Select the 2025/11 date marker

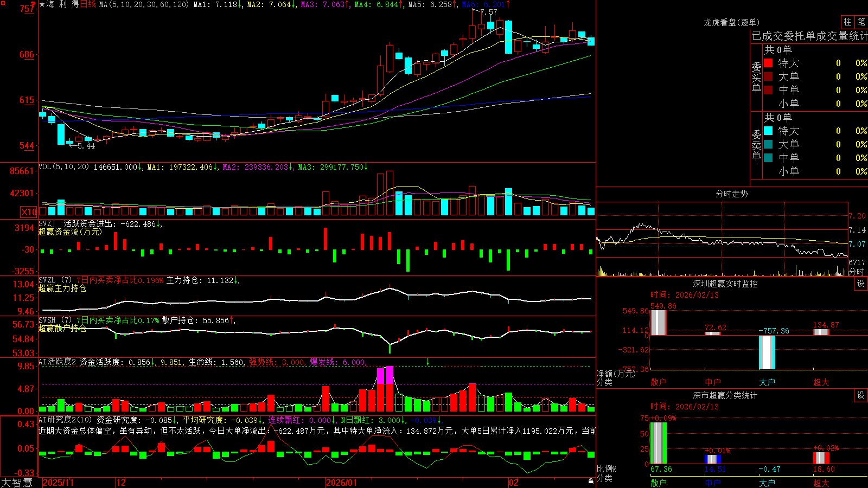(x=58, y=483)
